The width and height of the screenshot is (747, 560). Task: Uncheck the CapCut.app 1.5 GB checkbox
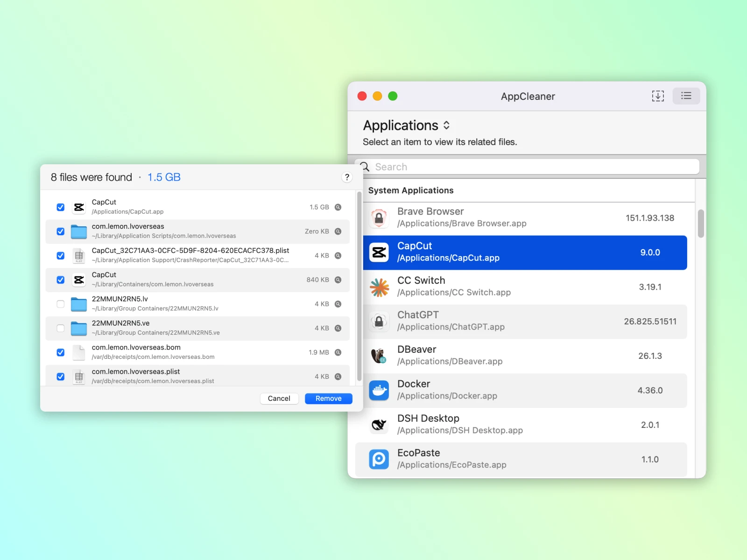tap(61, 207)
